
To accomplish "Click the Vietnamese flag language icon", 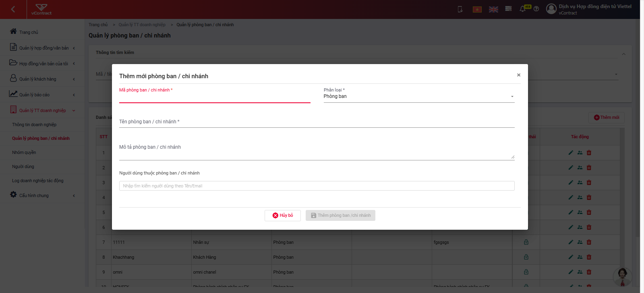I will (x=477, y=9).
